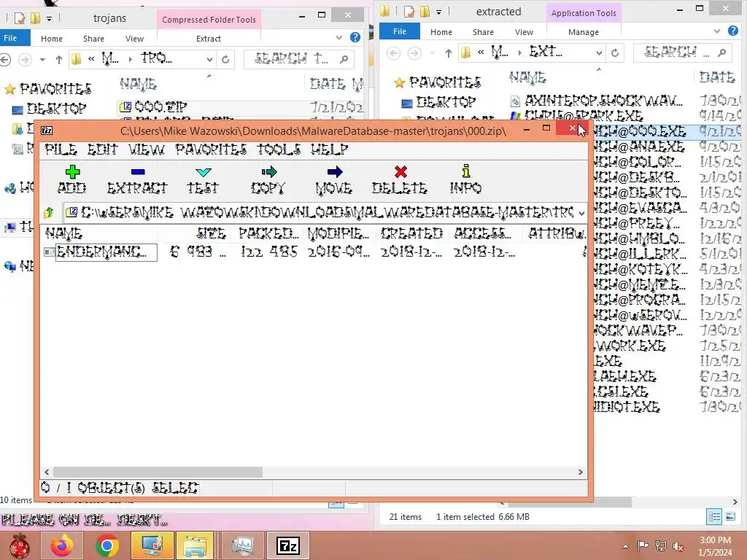Open the View tab in trojans window
The height and width of the screenshot is (560, 747).
point(134,39)
